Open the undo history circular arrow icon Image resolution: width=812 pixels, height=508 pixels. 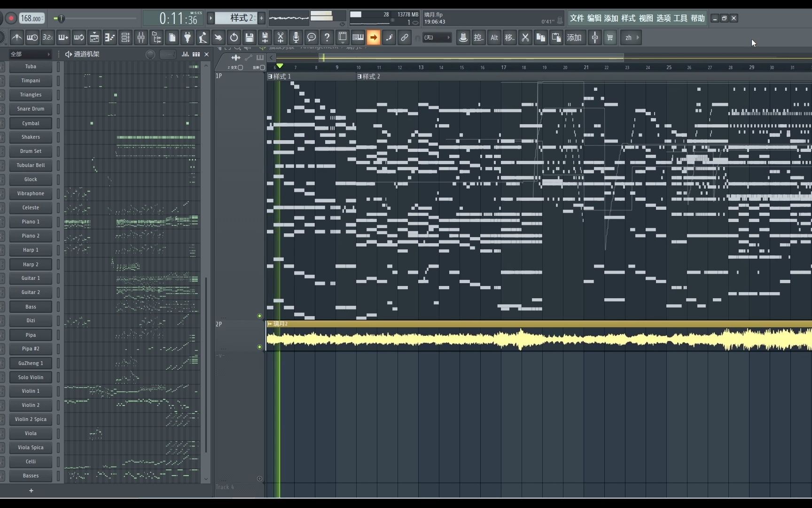(x=234, y=38)
